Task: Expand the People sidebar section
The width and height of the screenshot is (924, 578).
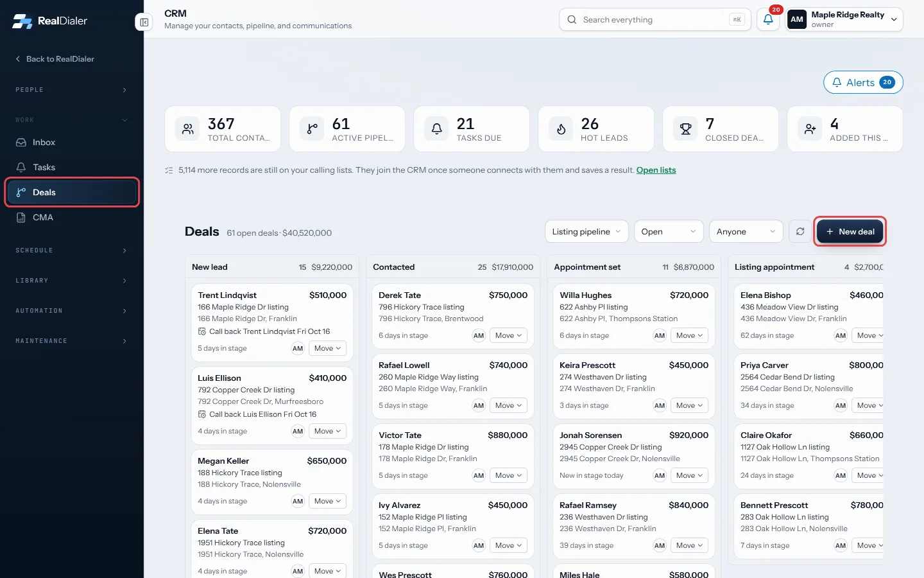Action: click(x=72, y=90)
